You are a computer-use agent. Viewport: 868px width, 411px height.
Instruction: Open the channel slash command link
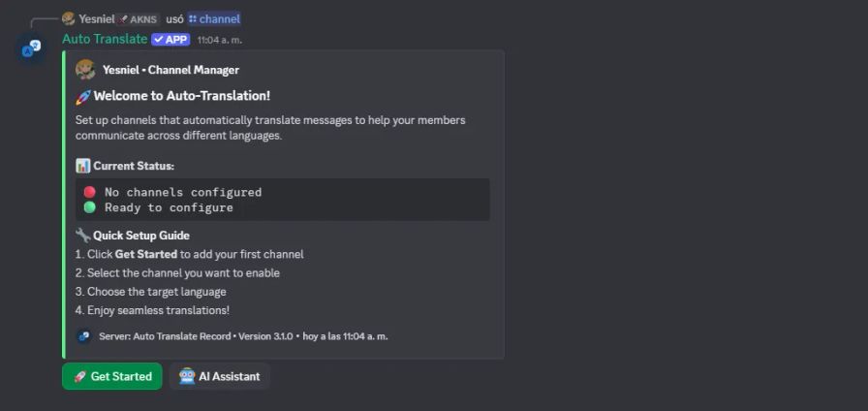click(x=214, y=18)
